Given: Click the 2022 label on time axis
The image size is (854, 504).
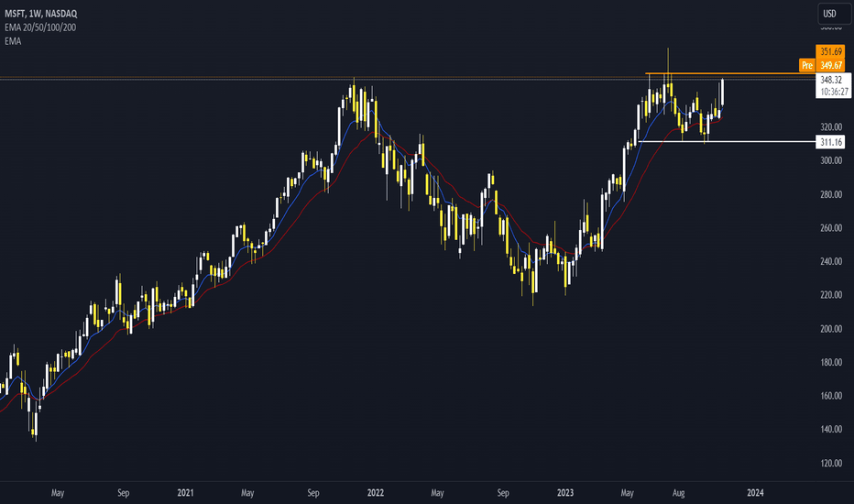Looking at the screenshot, I should pos(376,493).
